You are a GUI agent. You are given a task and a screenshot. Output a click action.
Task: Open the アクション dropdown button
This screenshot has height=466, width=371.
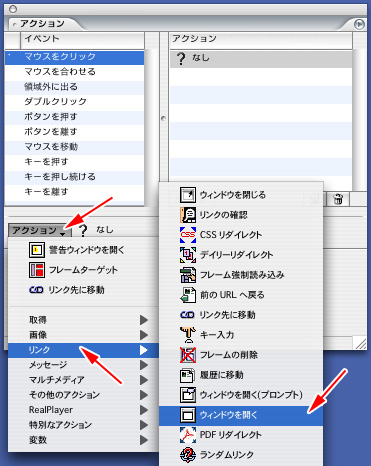pos(39,230)
